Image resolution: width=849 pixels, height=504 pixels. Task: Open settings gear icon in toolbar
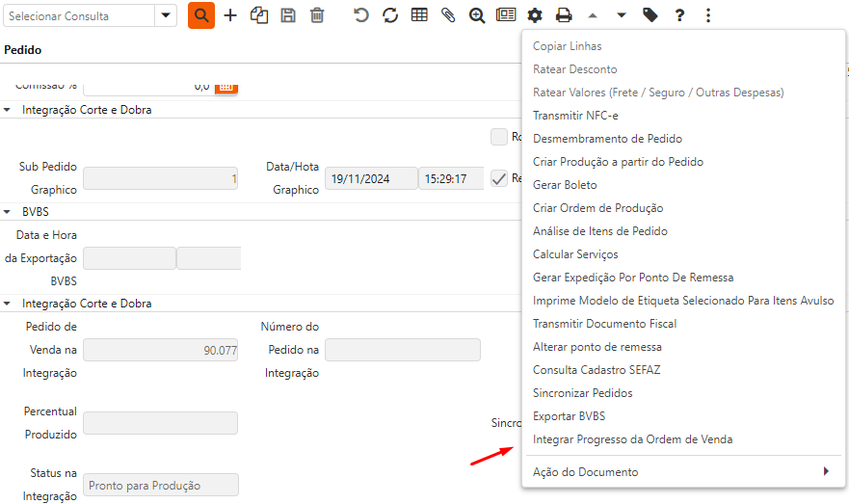click(535, 15)
